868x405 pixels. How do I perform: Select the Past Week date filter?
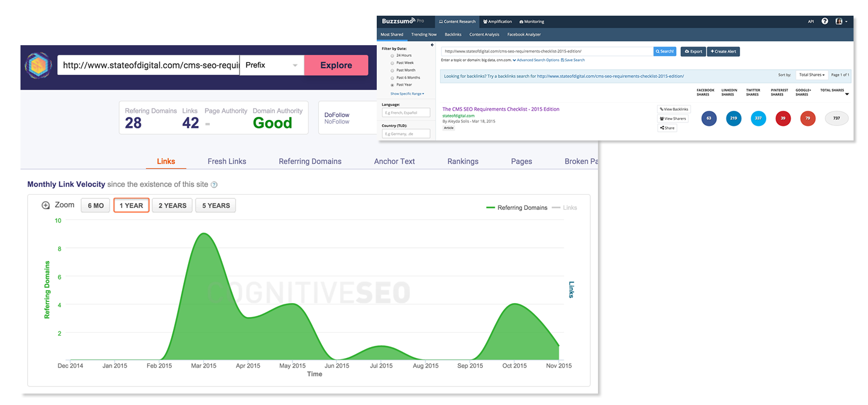tap(391, 63)
